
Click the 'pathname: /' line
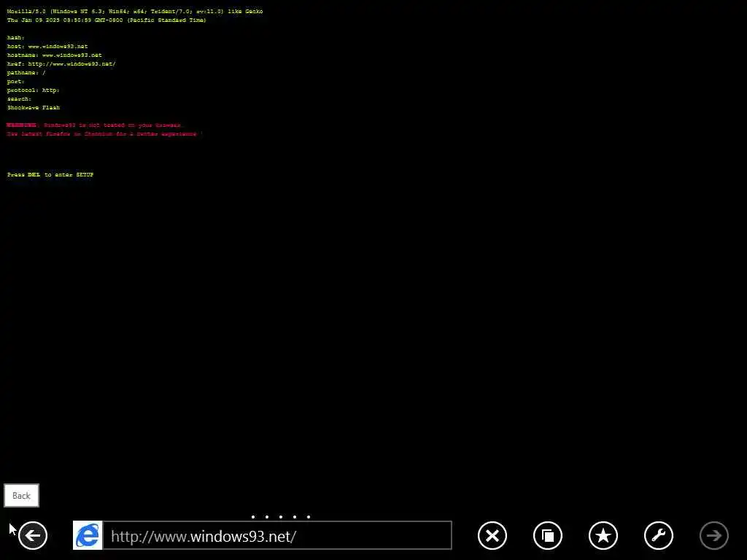click(26, 73)
